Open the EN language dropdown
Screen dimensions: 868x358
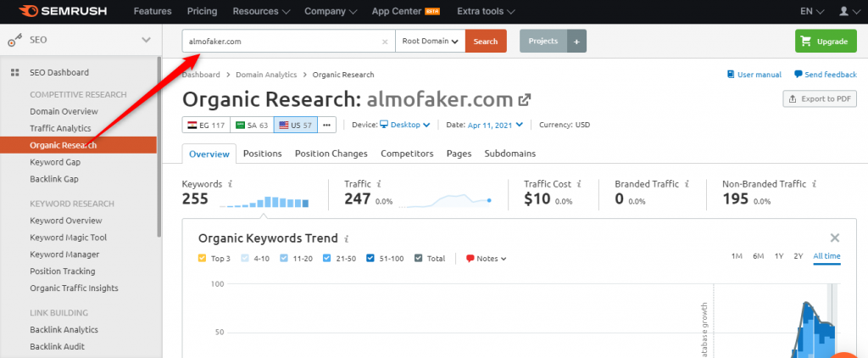pyautogui.click(x=812, y=11)
